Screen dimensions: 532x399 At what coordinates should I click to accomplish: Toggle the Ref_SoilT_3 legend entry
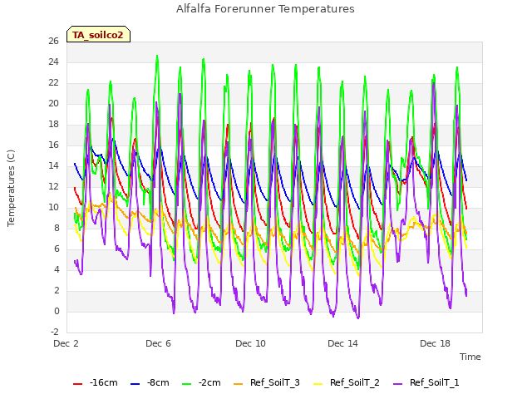(267, 383)
